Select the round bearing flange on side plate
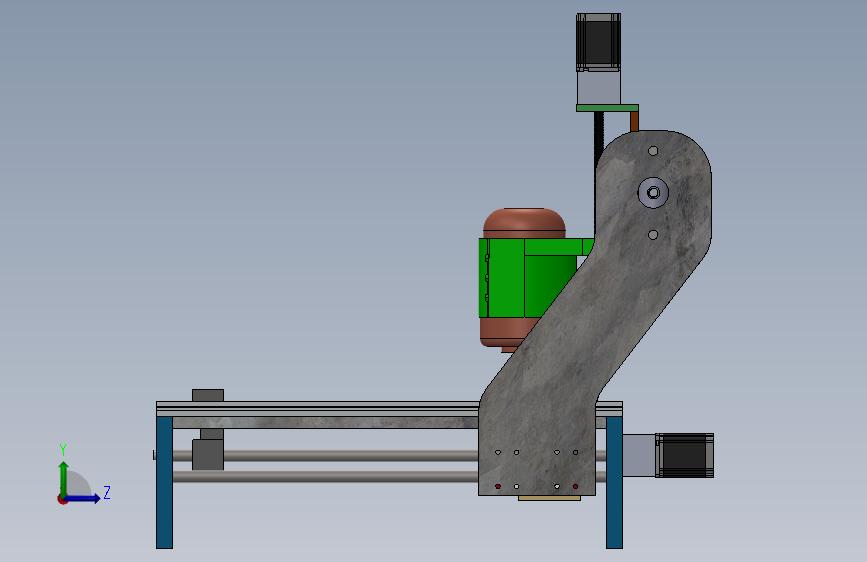 coord(653,192)
